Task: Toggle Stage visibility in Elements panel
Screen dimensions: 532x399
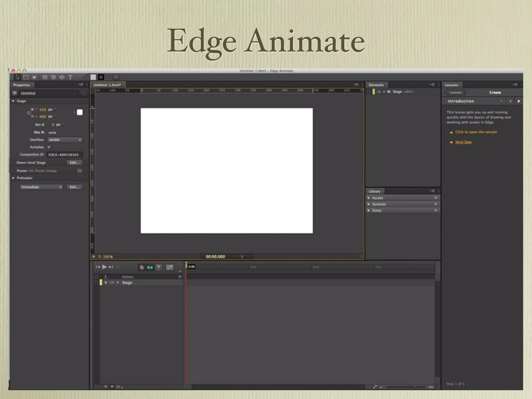Action: click(379, 92)
